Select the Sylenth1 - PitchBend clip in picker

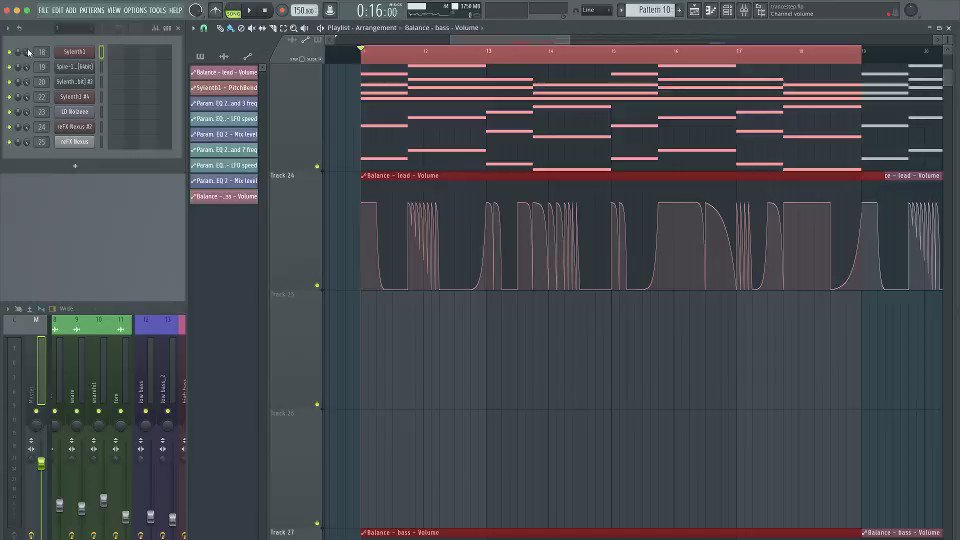point(224,88)
